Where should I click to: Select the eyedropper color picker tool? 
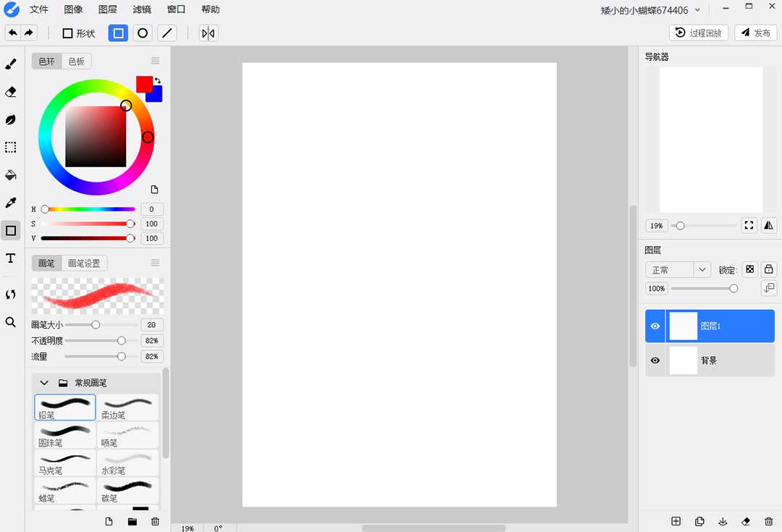click(10, 203)
